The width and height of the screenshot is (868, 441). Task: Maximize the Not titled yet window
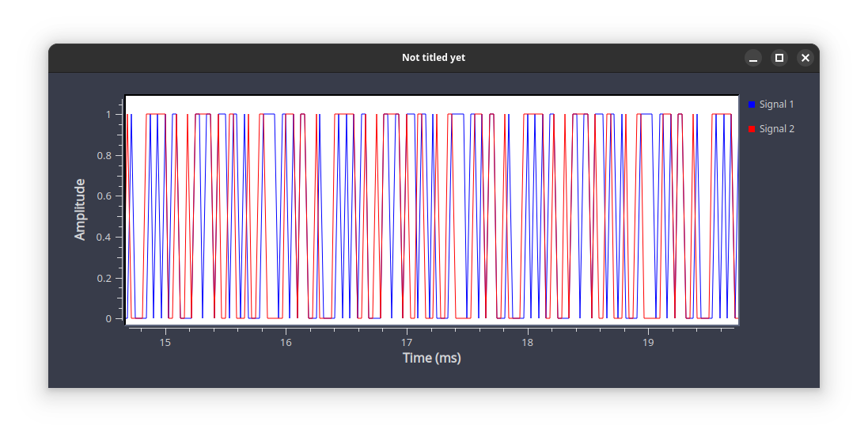click(779, 58)
